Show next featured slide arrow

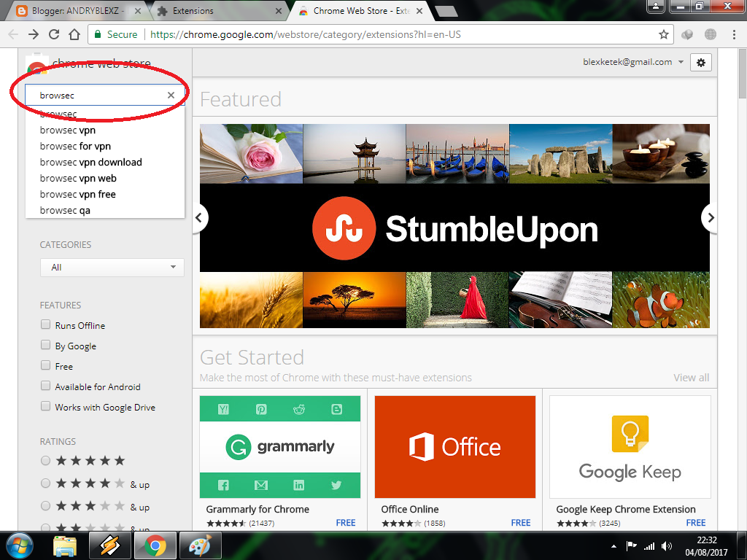tap(711, 217)
